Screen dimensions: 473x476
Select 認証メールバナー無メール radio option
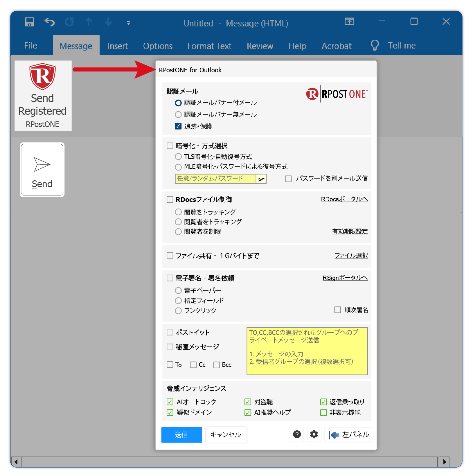coord(178,115)
